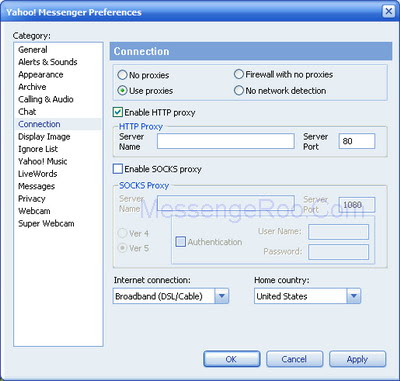Toggle the SOCKS Authentication checkbox
The height and width of the screenshot is (381, 400).
tap(180, 242)
